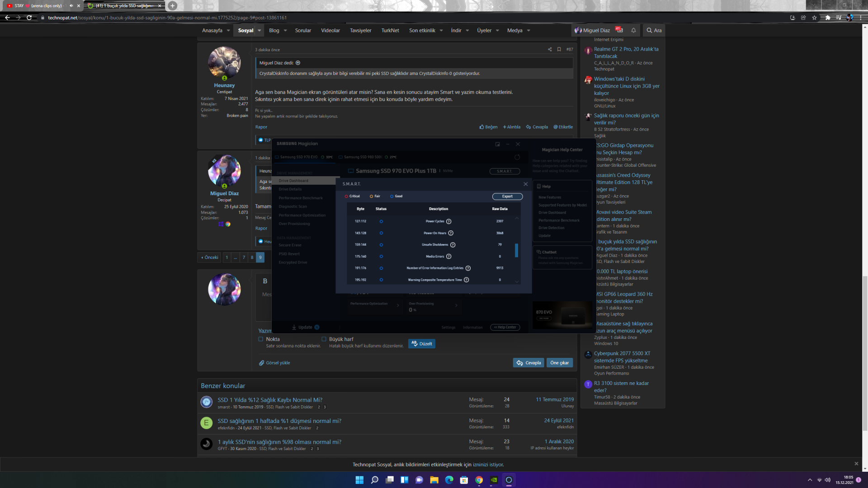The width and height of the screenshot is (868, 488).
Task: Open the Videolar menu item
Action: (x=330, y=31)
